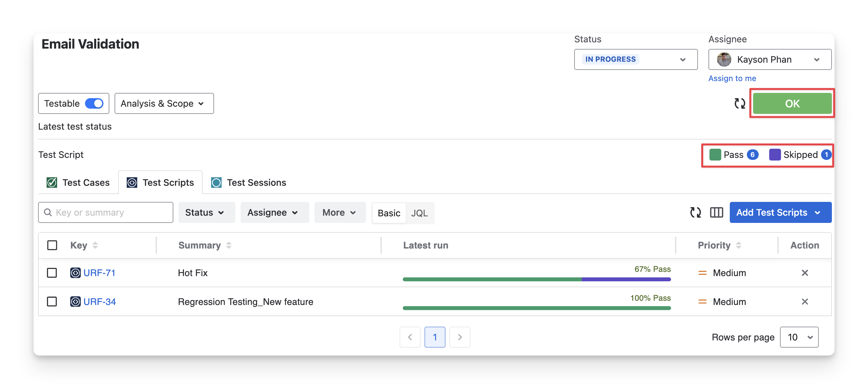Tick the select-all header checkbox

pyautogui.click(x=52, y=245)
